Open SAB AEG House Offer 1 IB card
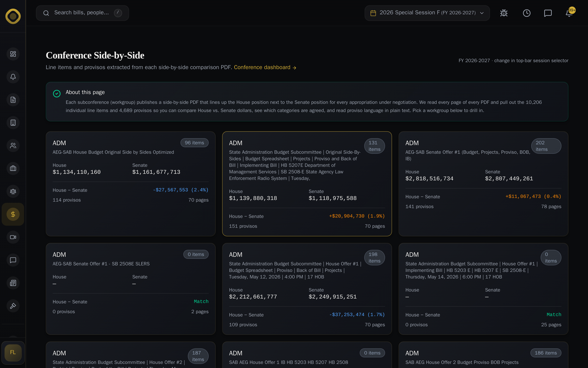Screen dimensions: 588x368 pyautogui.click(x=307, y=355)
